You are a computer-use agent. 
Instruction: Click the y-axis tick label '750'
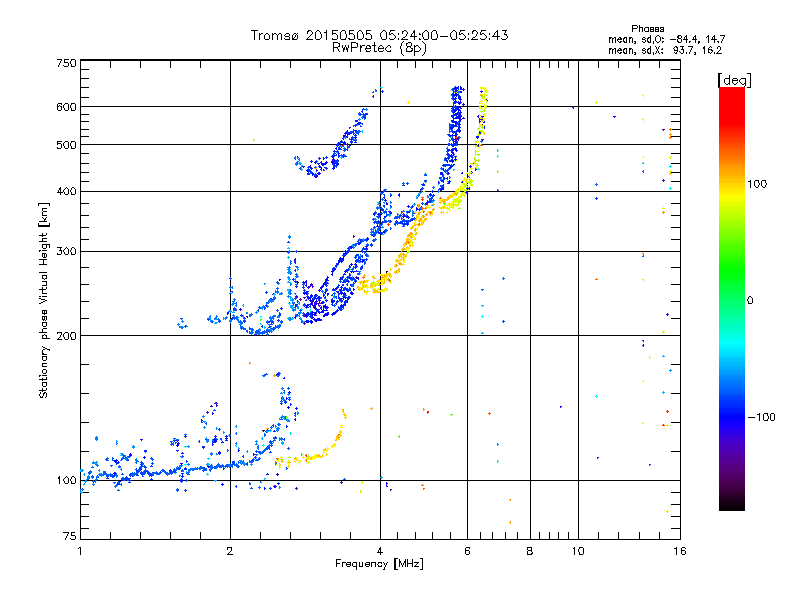point(66,63)
